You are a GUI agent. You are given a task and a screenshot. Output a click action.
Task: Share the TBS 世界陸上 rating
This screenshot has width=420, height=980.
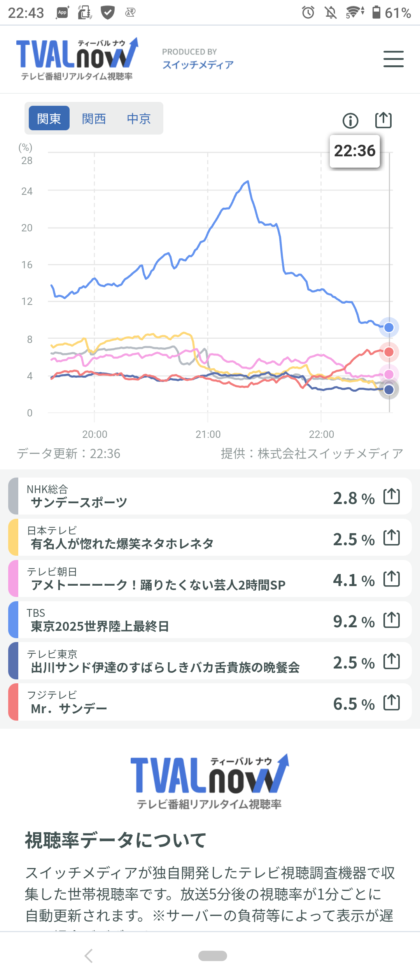tap(391, 620)
